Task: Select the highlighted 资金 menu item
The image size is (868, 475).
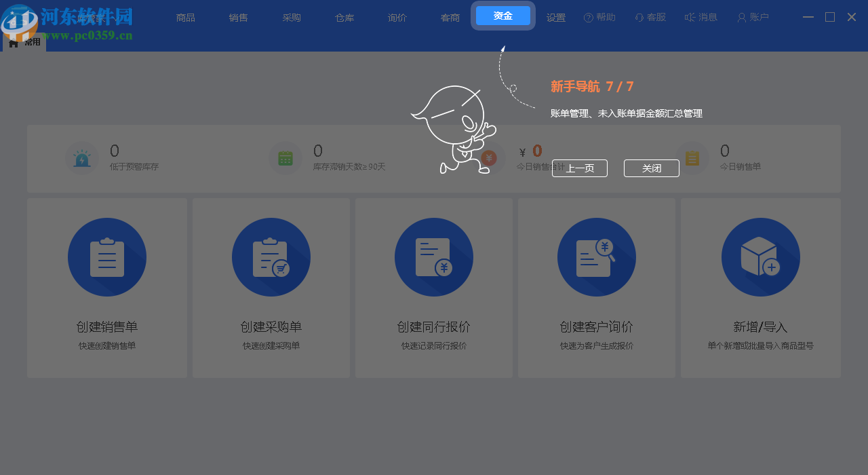Action: pyautogui.click(x=502, y=15)
